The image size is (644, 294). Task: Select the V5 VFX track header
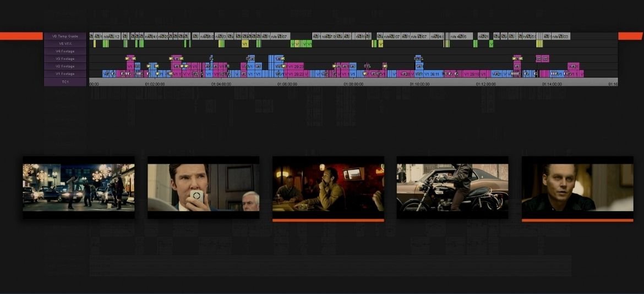66,43
